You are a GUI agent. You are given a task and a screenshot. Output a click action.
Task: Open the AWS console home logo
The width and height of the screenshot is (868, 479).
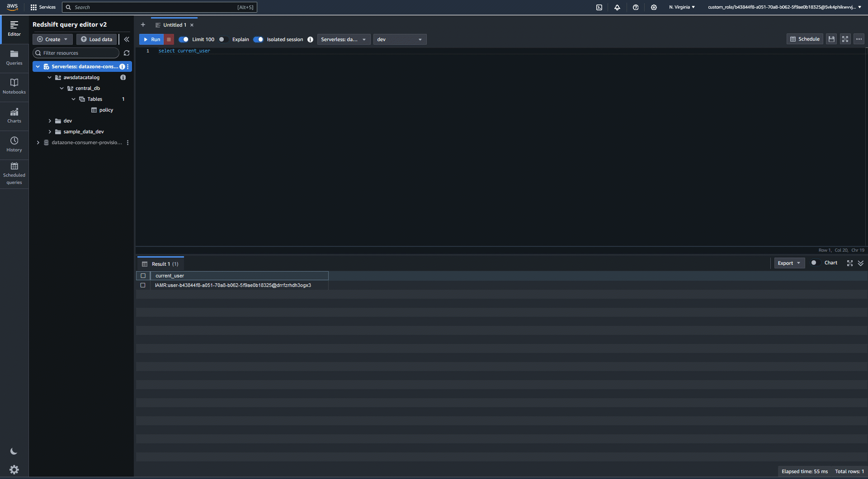pos(12,7)
